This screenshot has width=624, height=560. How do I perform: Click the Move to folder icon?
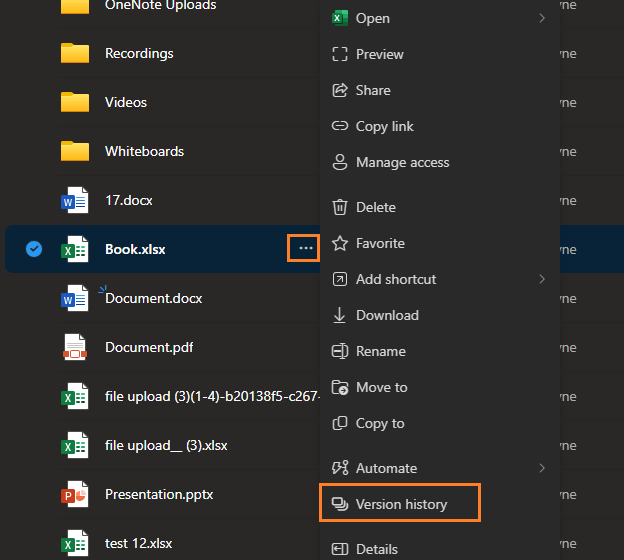340,387
